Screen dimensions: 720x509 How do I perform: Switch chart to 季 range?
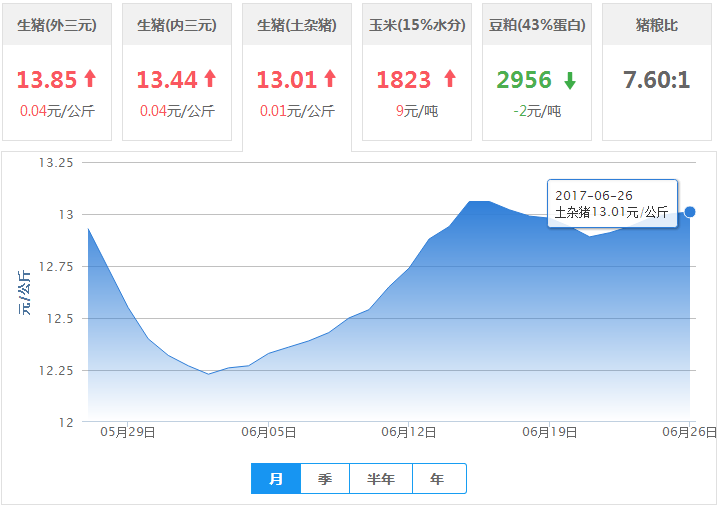325,479
